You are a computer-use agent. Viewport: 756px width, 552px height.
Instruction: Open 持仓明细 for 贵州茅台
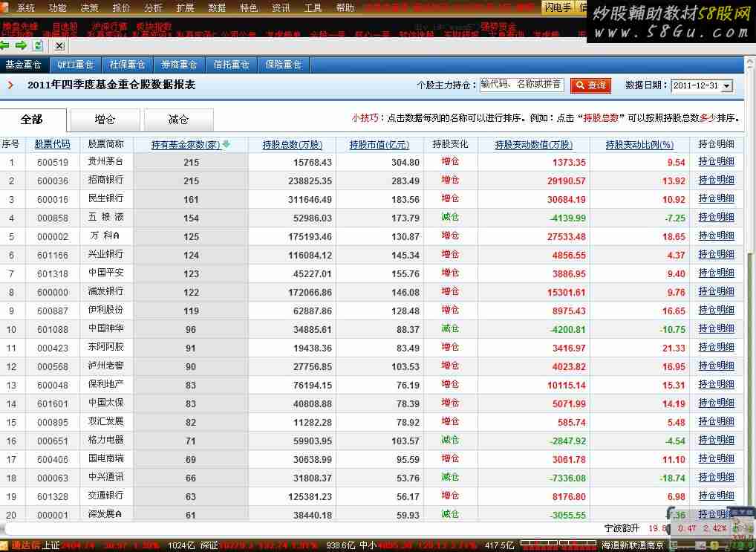click(717, 162)
